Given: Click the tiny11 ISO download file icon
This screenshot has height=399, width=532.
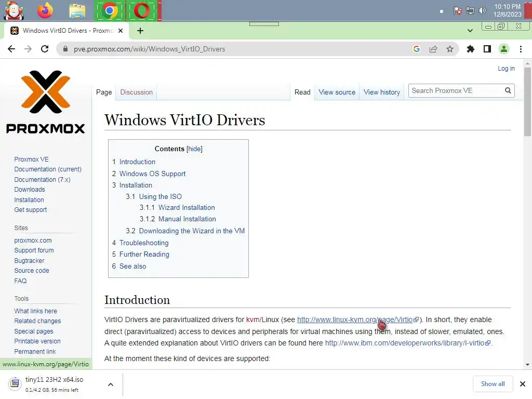Looking at the screenshot, I should click(x=15, y=383).
